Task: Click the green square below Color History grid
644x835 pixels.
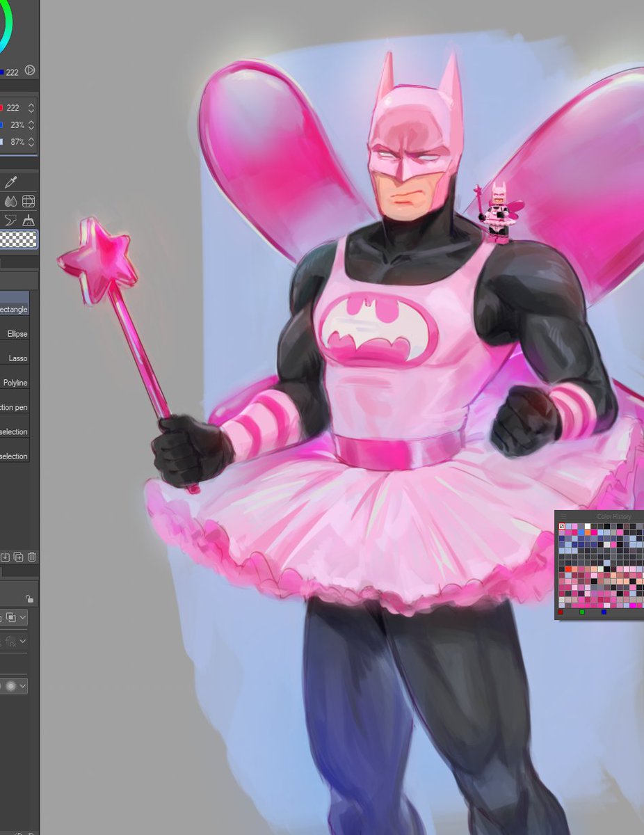Action: coord(582,612)
